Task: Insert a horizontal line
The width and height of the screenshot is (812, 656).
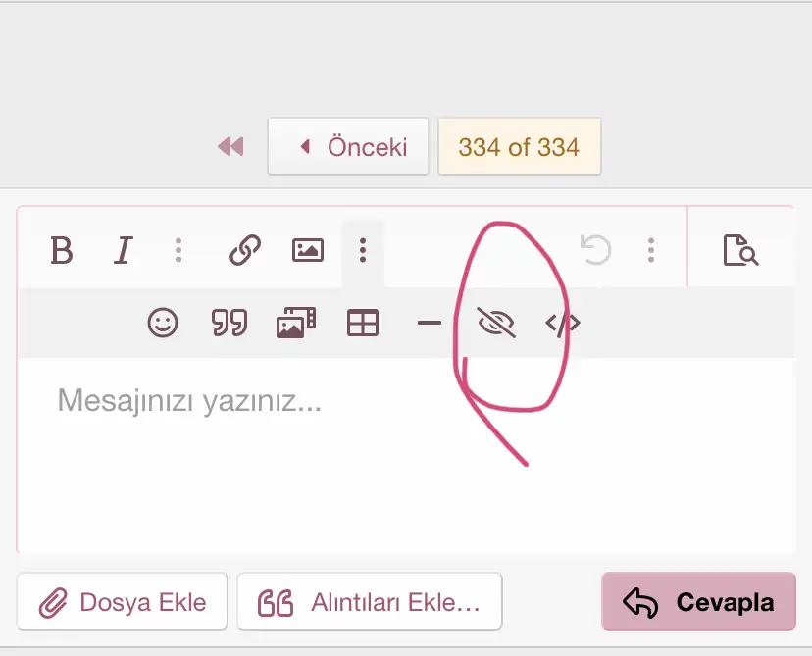Action: coord(430,323)
